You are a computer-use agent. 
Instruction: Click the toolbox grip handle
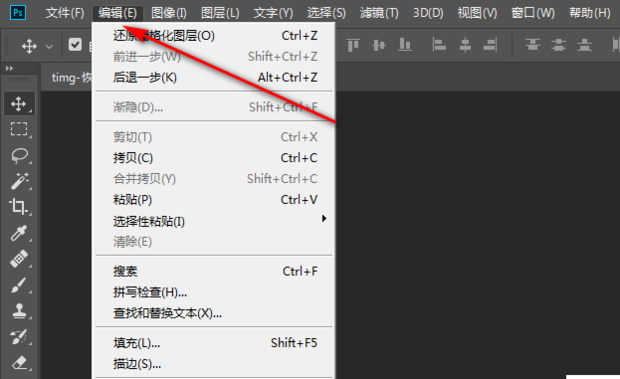pos(19,80)
